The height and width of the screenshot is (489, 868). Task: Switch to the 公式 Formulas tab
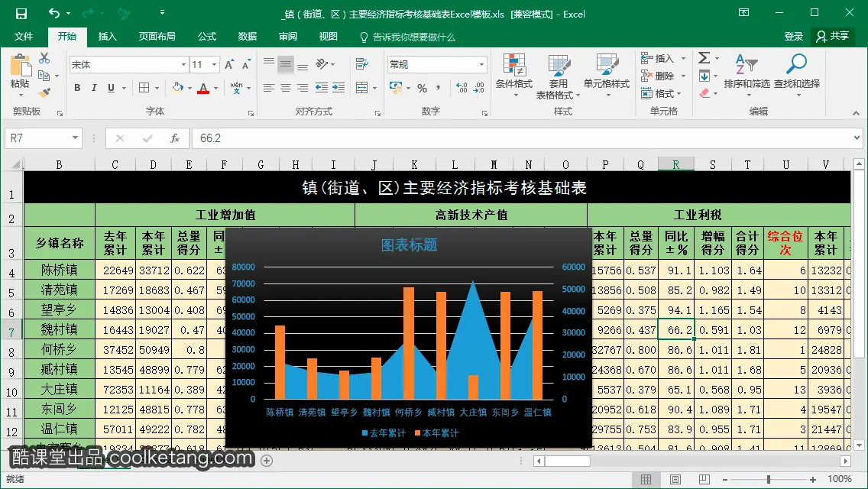tap(207, 37)
